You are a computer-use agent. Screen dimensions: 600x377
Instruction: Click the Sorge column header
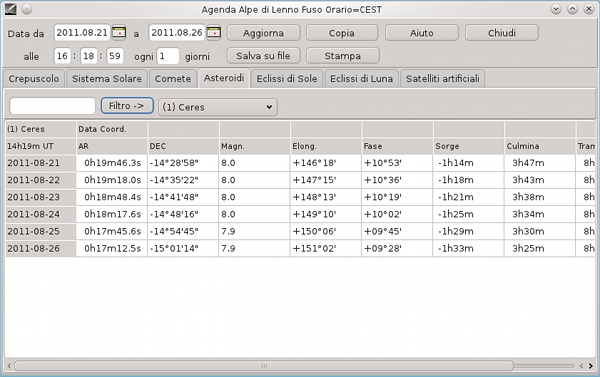click(469, 146)
